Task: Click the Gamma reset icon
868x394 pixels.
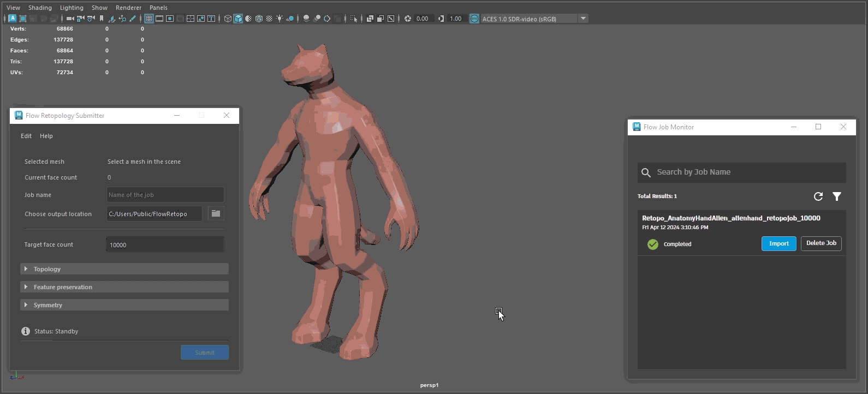Action: point(441,19)
